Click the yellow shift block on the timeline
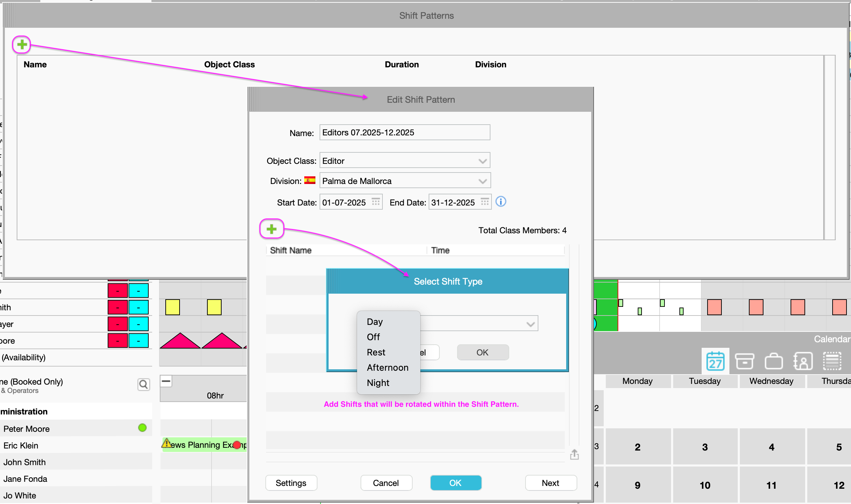 pos(173,307)
